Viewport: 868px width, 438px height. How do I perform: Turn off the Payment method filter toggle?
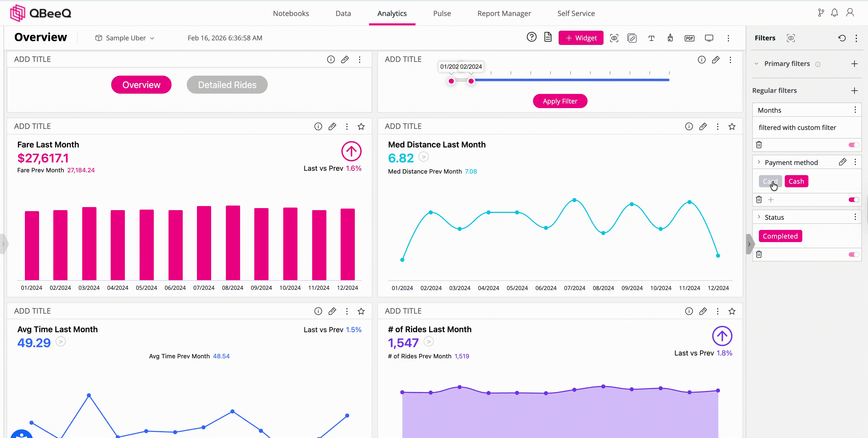853,200
